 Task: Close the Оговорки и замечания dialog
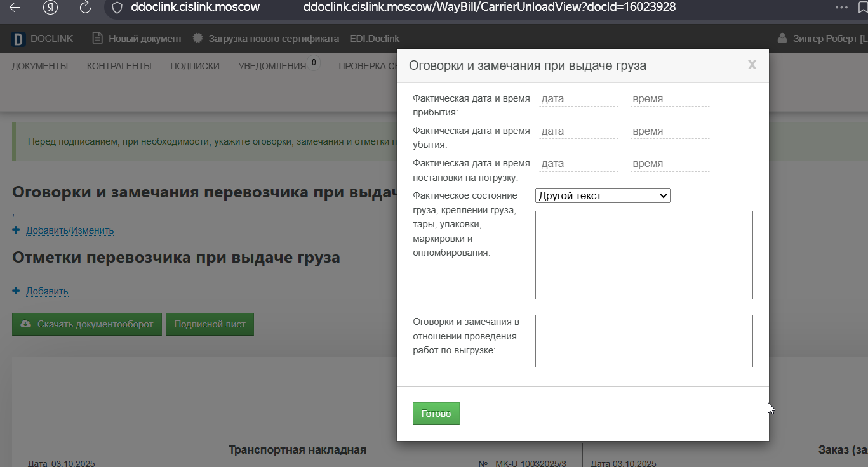752,65
